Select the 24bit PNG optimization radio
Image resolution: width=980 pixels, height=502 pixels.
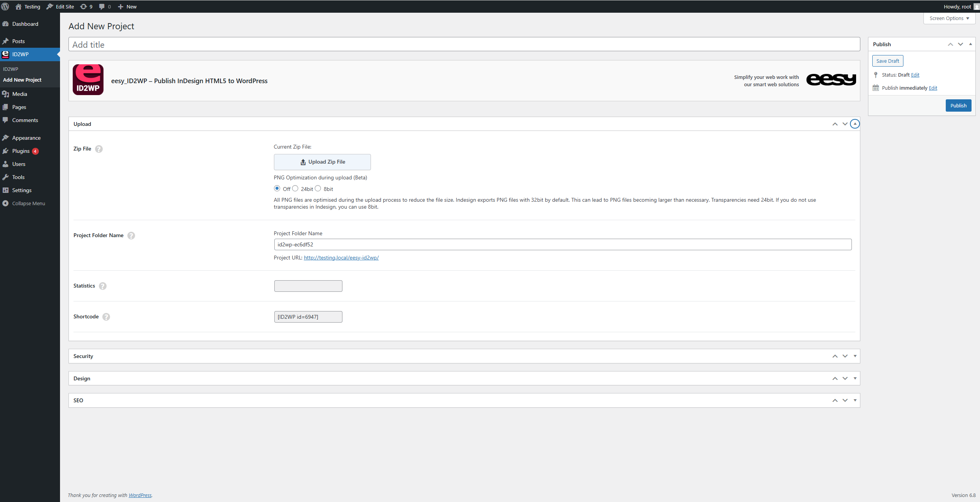coord(295,188)
